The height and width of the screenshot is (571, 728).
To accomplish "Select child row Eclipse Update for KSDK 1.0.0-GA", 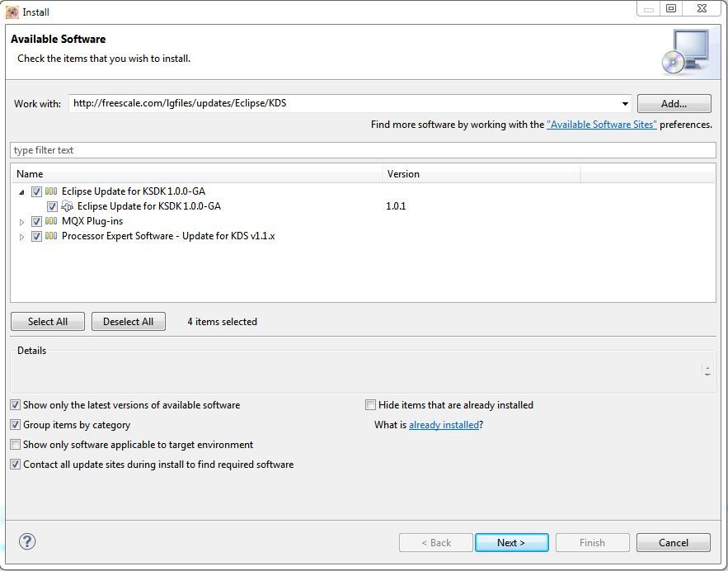I will point(149,206).
